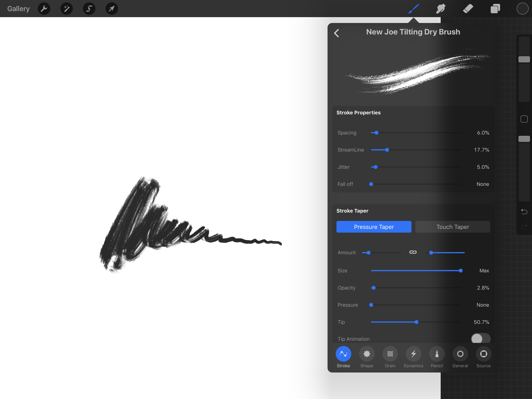Open the Layers panel
The width and height of the screenshot is (532, 399).
[495, 9]
